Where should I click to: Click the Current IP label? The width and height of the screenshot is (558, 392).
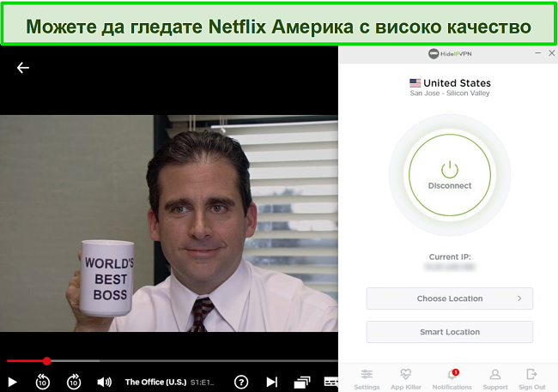coord(450,256)
